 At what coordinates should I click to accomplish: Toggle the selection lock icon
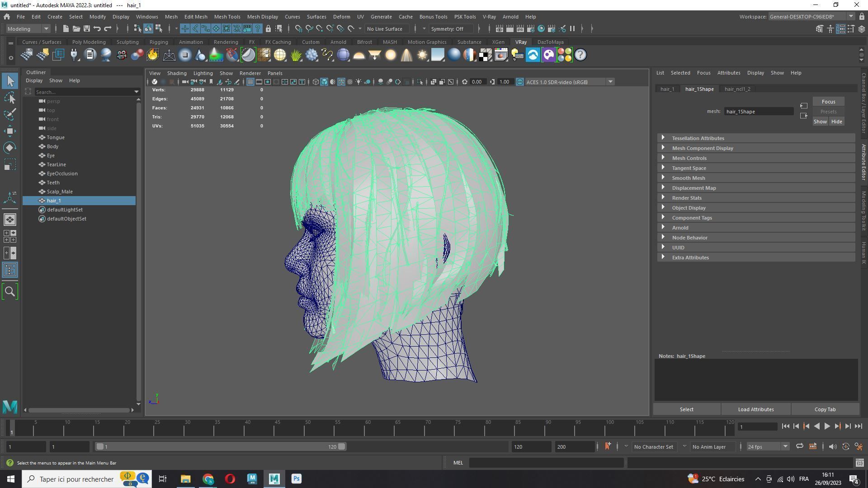(268, 29)
